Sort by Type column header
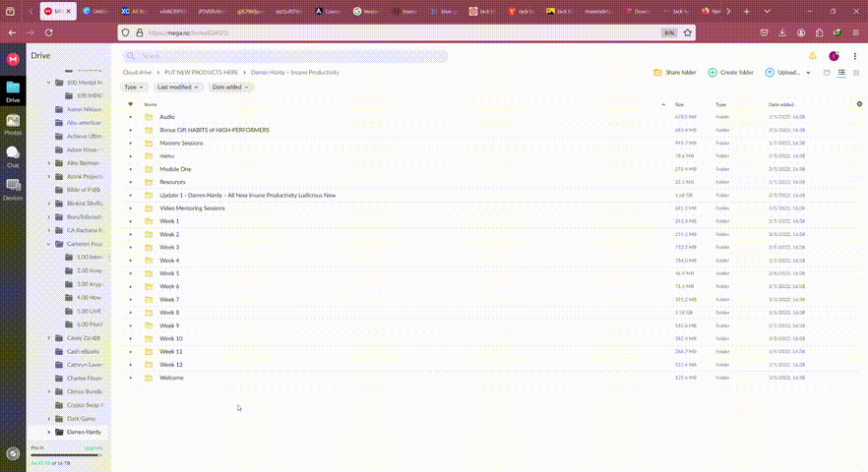Screen dimensions: 868x472 720,104
